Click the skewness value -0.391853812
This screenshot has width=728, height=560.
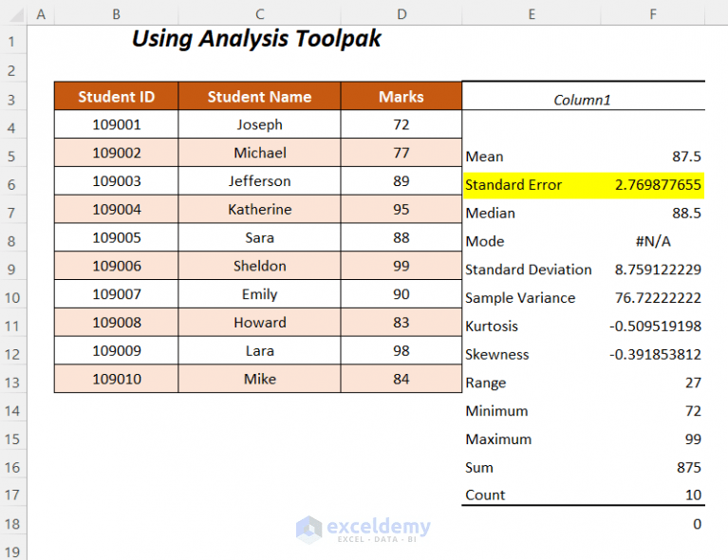tap(653, 354)
